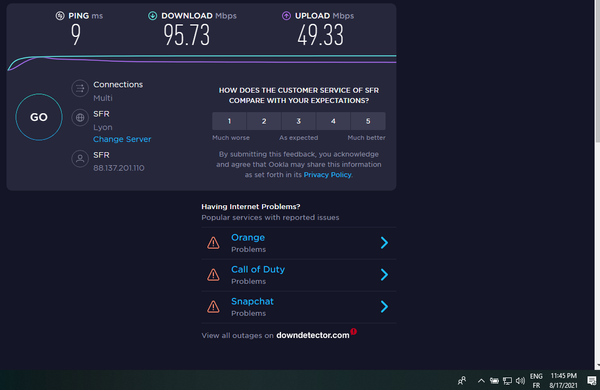This screenshot has width=600, height=390.
Task: Click the user profile icon beside the SFR provider
Action: point(80,158)
